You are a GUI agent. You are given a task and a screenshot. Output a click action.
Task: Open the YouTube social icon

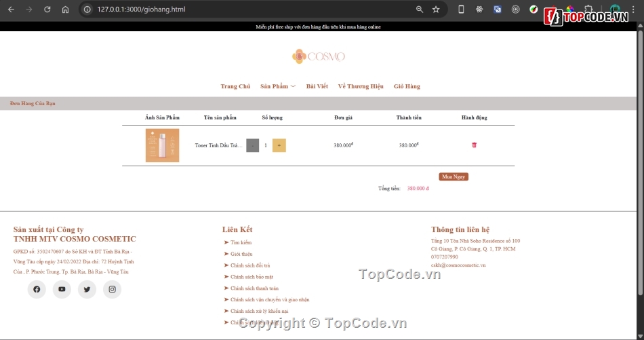click(62, 289)
